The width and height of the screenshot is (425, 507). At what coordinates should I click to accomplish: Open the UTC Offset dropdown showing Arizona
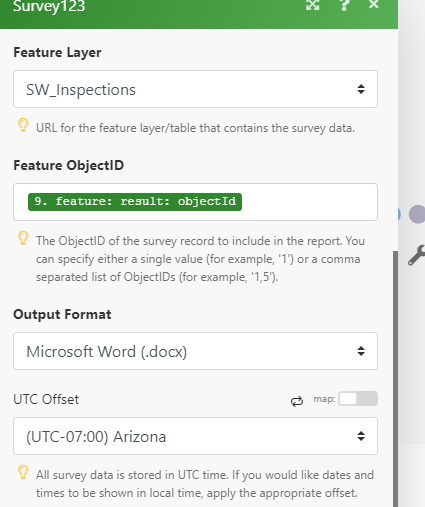tap(195, 436)
